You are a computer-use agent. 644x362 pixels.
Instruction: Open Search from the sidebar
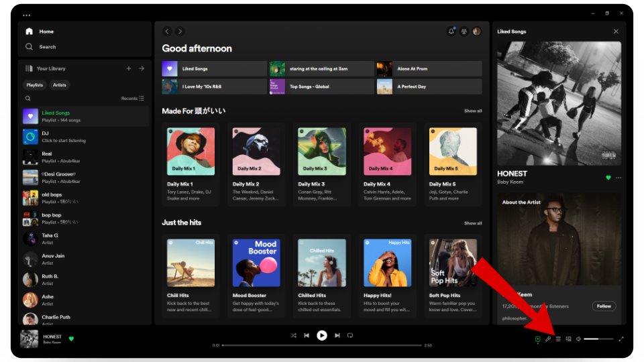click(x=41, y=47)
